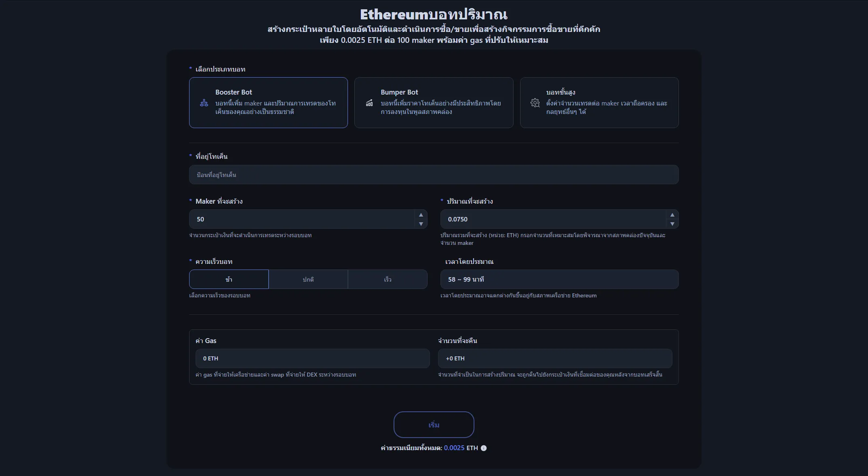The image size is (868, 476).
Task: Choose the ช้า slow speed option
Action: point(229,279)
